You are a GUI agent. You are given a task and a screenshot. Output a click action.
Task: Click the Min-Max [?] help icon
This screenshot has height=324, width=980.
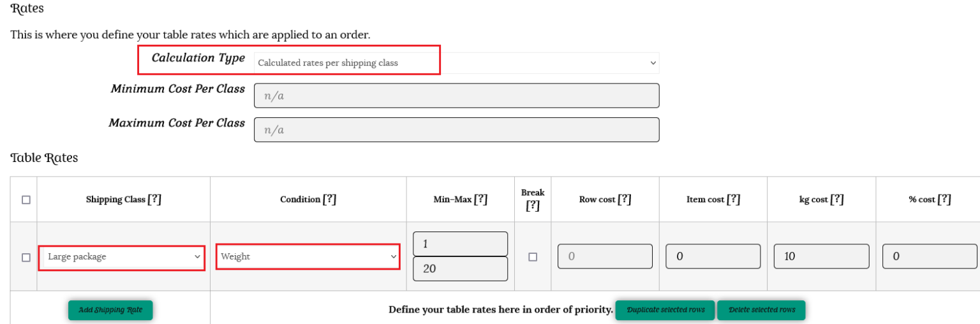coord(480,200)
